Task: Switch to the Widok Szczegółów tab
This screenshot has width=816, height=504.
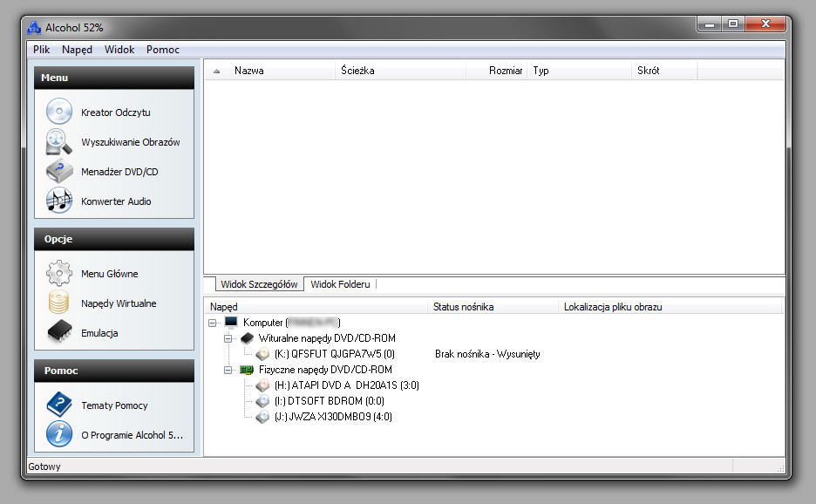Action: 259,284
